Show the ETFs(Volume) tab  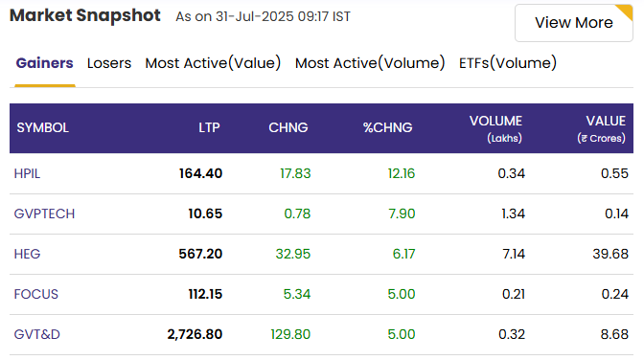[x=508, y=63]
